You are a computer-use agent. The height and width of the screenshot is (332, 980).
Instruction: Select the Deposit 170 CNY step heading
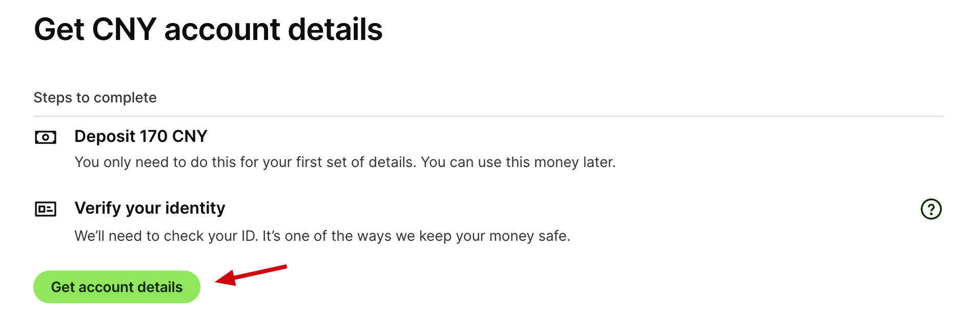[141, 136]
